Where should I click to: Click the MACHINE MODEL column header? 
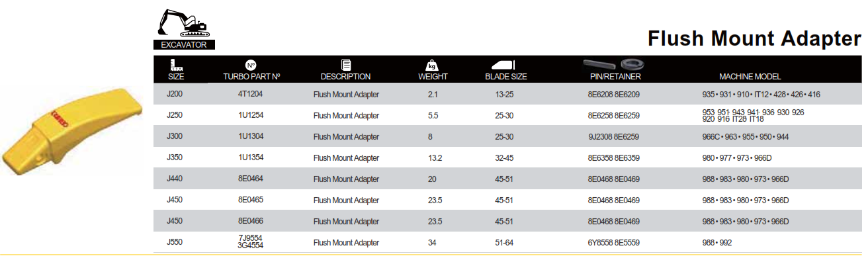(750, 77)
